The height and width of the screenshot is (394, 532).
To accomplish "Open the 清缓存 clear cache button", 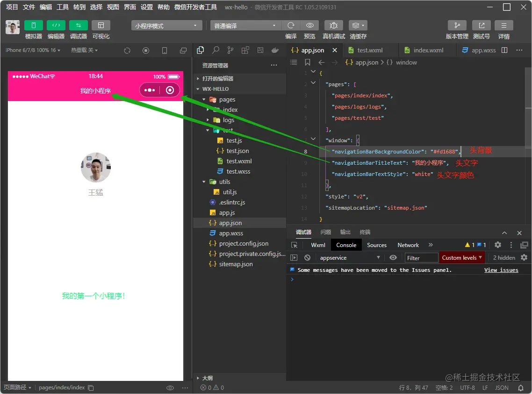I will 358,25.
